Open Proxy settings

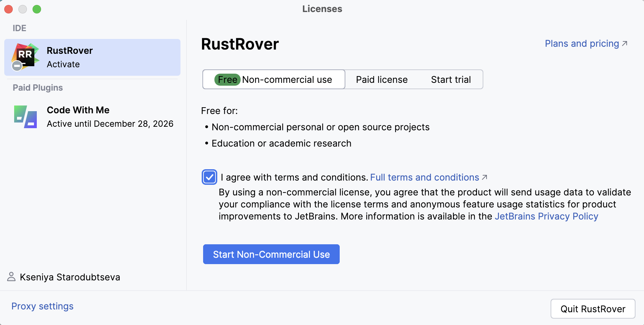pyautogui.click(x=42, y=306)
